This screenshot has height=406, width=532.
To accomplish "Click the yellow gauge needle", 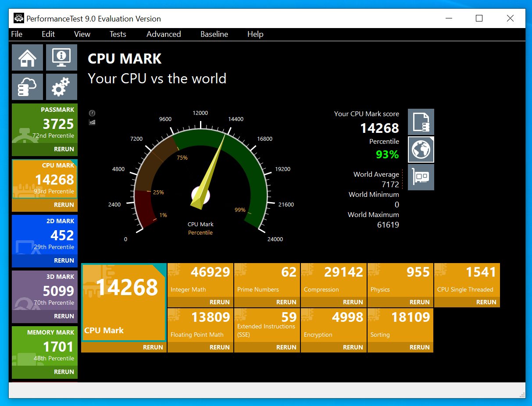I will [x=208, y=172].
